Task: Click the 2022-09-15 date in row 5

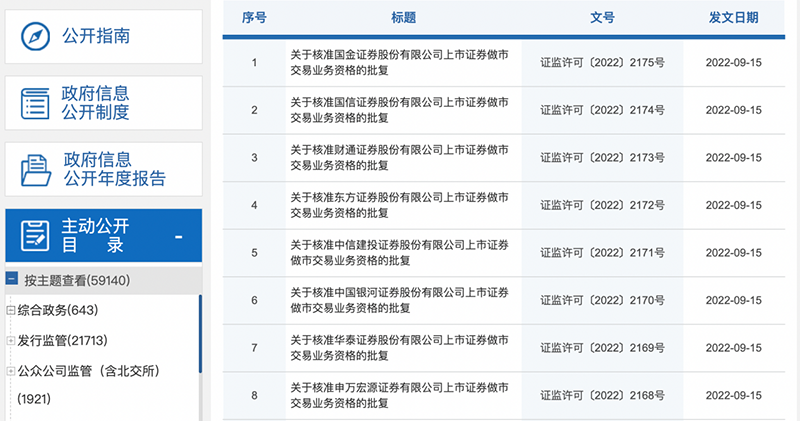Action: [734, 253]
